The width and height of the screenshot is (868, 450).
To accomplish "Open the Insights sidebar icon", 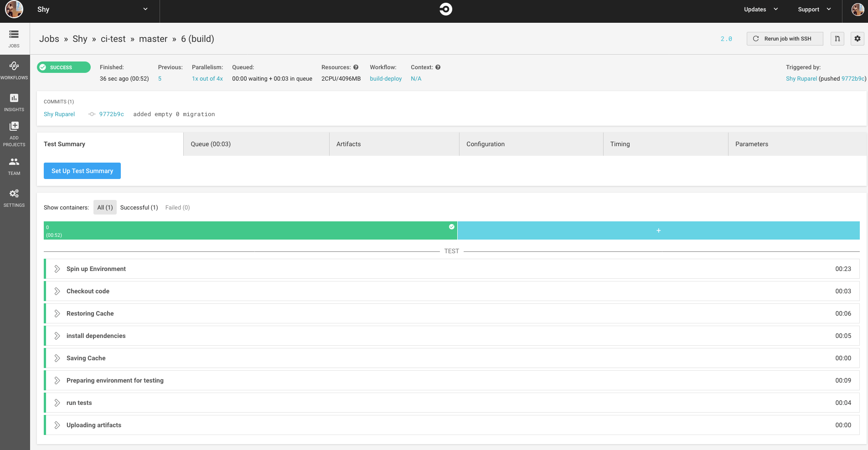I will click(x=14, y=102).
